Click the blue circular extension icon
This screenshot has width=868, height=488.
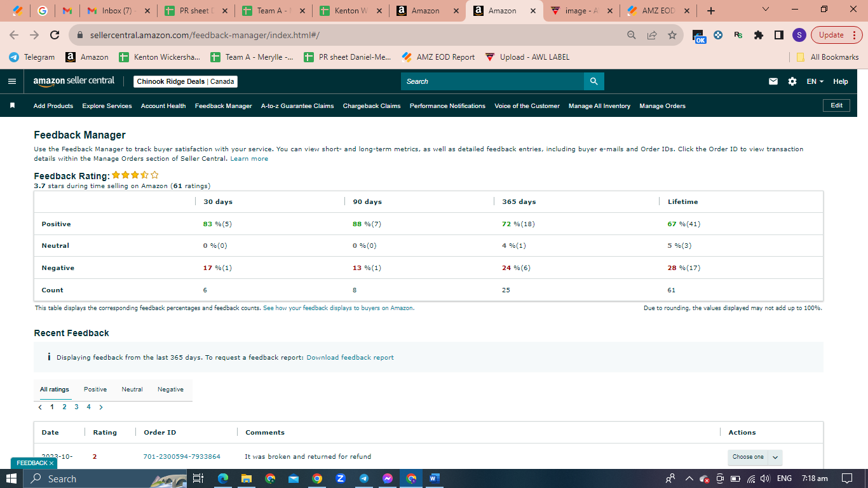click(x=718, y=36)
